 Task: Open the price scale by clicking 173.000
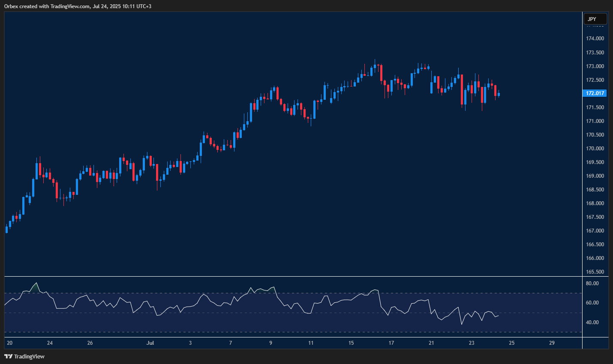coord(595,66)
